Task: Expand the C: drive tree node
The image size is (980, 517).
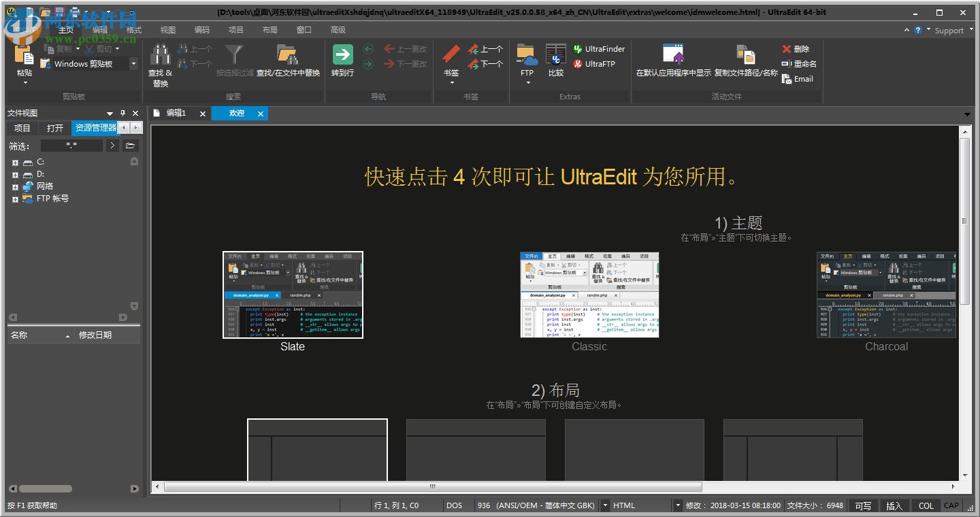Action: [15, 163]
